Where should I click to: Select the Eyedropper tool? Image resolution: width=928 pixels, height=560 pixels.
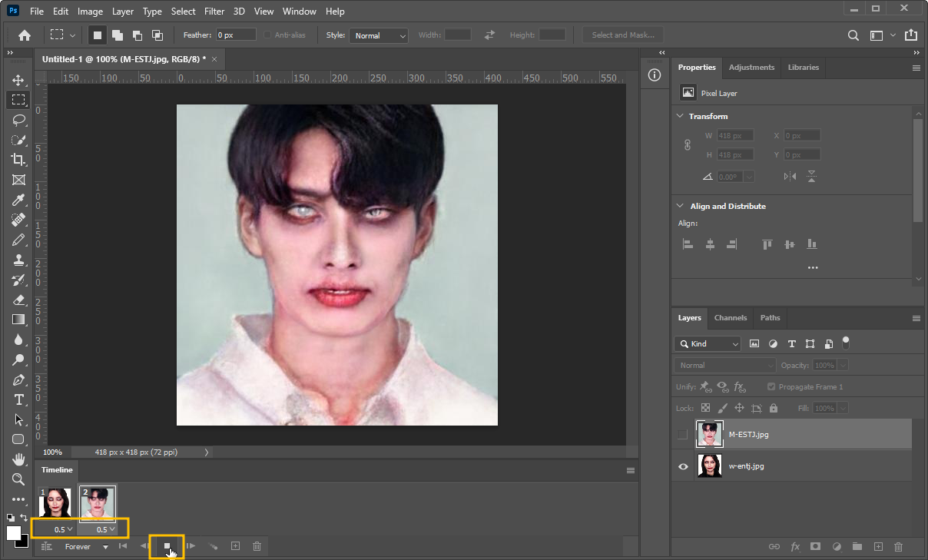point(18,200)
